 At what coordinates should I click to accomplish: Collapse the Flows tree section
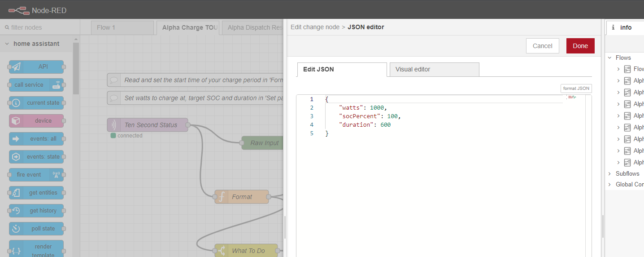point(609,58)
